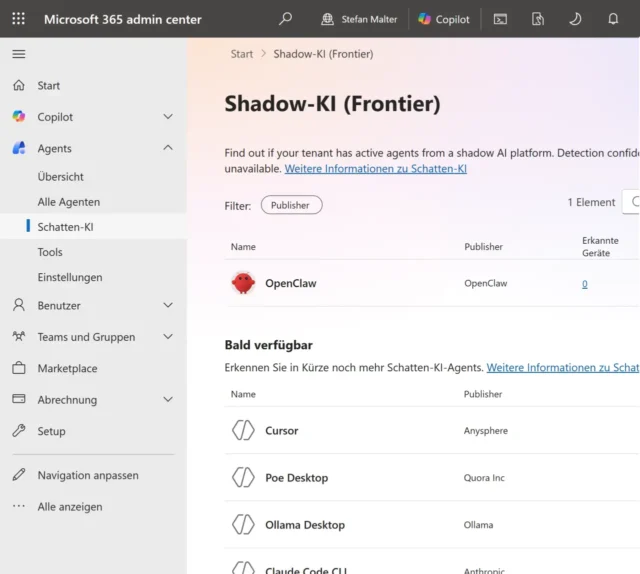Expand the Teams und Gruppen chevron
640x574 pixels.
[168, 337]
